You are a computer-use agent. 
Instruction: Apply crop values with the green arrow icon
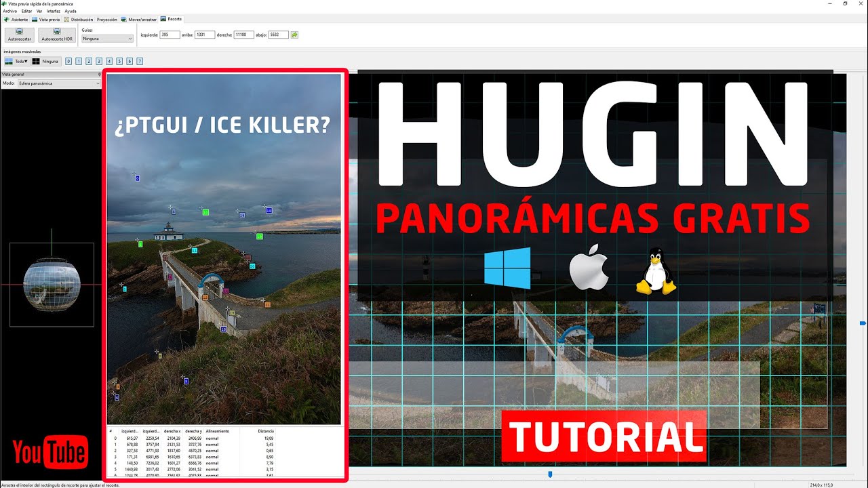coord(294,35)
